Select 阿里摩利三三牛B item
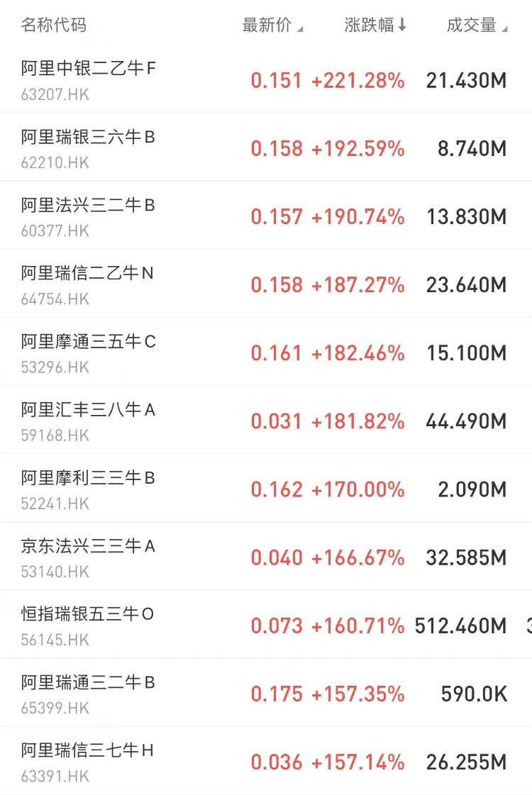 pyautogui.click(x=88, y=477)
